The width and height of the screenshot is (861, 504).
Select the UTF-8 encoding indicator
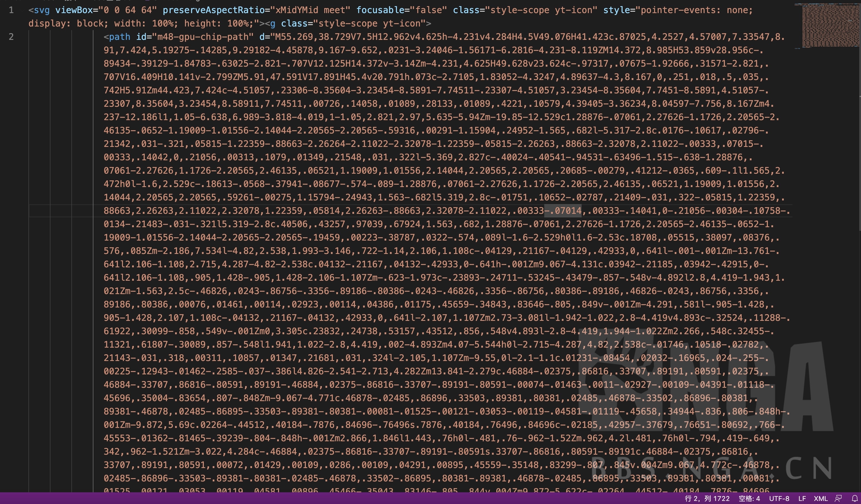click(x=779, y=498)
